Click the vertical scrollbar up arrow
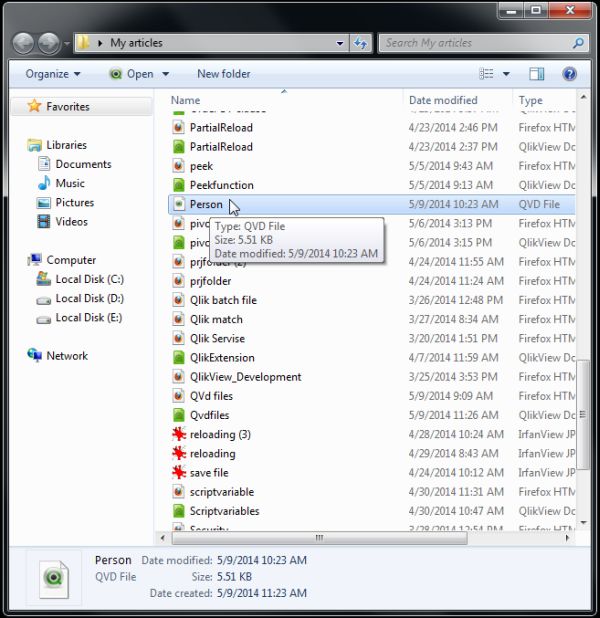The width and height of the screenshot is (600, 618). click(583, 97)
